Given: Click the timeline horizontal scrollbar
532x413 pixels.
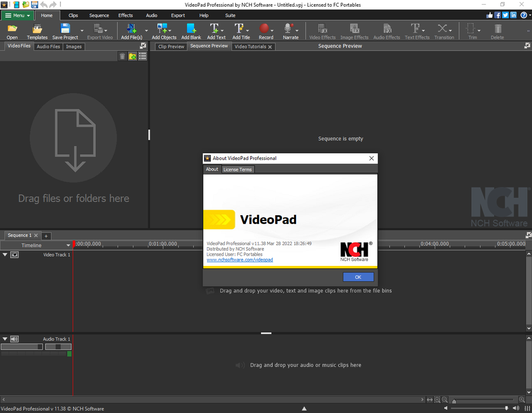Looking at the screenshot, I should pyautogui.click(x=213, y=400).
